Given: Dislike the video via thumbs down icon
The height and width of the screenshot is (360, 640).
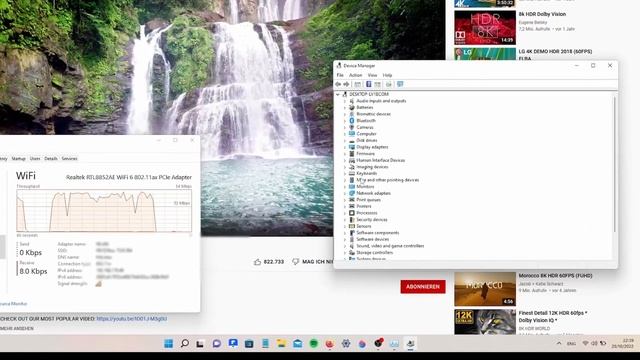Looking at the screenshot, I should point(296,262).
